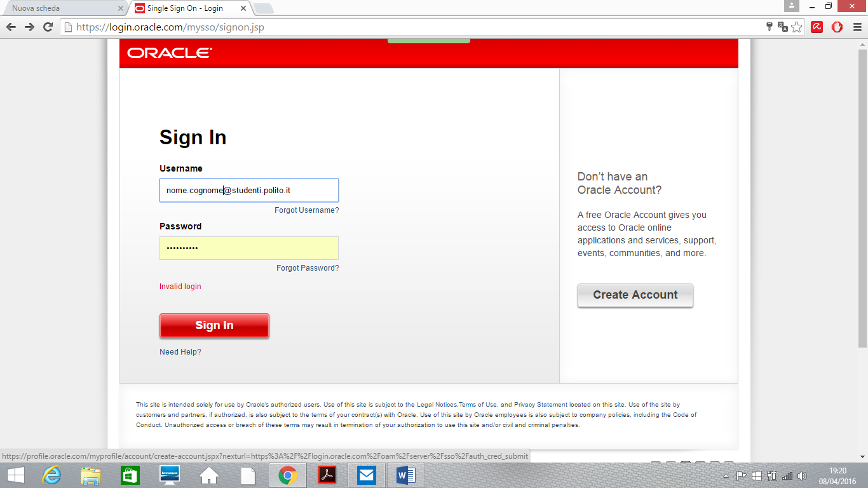Switch to the Nuova scheda tab
868x488 pixels.
tap(64, 8)
